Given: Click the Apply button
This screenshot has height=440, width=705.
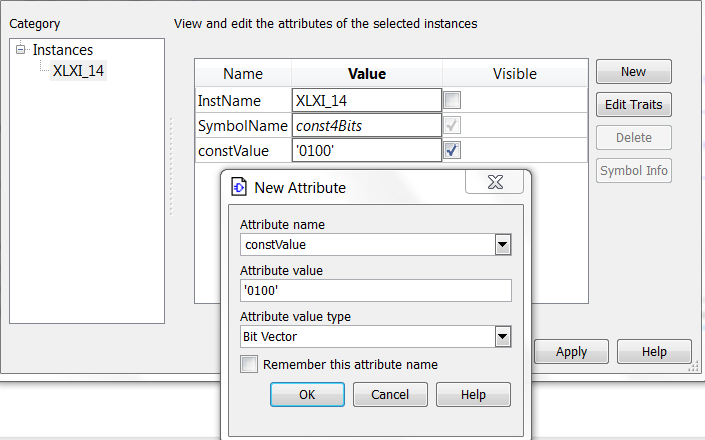Looking at the screenshot, I should (571, 351).
